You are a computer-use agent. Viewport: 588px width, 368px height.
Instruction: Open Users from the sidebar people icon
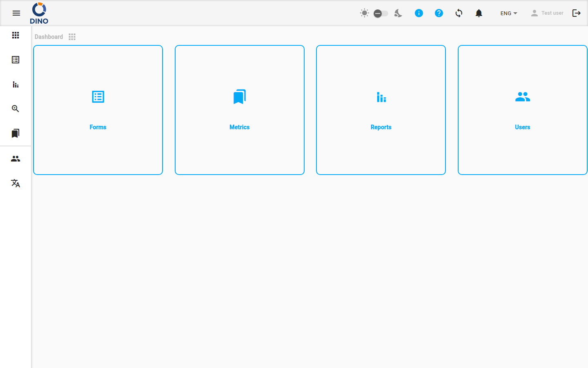click(16, 159)
